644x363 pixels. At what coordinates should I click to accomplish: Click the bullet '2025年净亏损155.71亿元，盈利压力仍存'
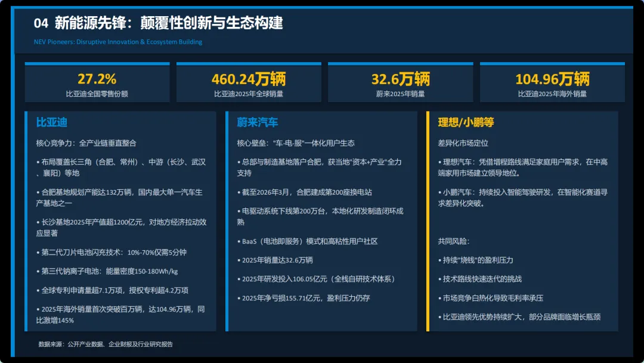click(304, 298)
